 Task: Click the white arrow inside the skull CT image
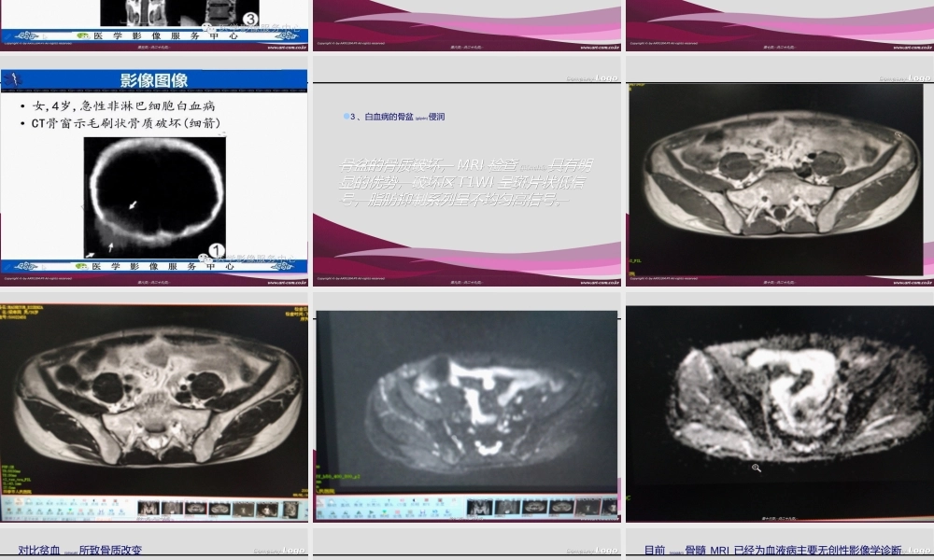click(x=134, y=203)
